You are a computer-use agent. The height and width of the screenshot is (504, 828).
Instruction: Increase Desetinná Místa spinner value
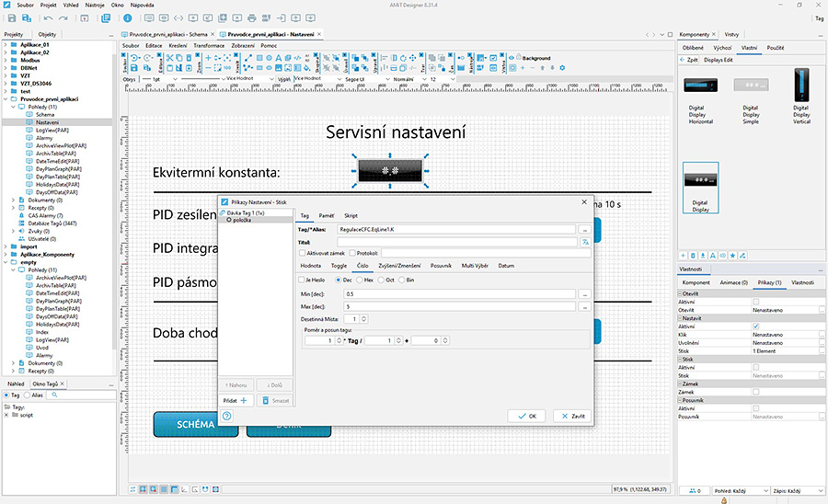(x=363, y=317)
